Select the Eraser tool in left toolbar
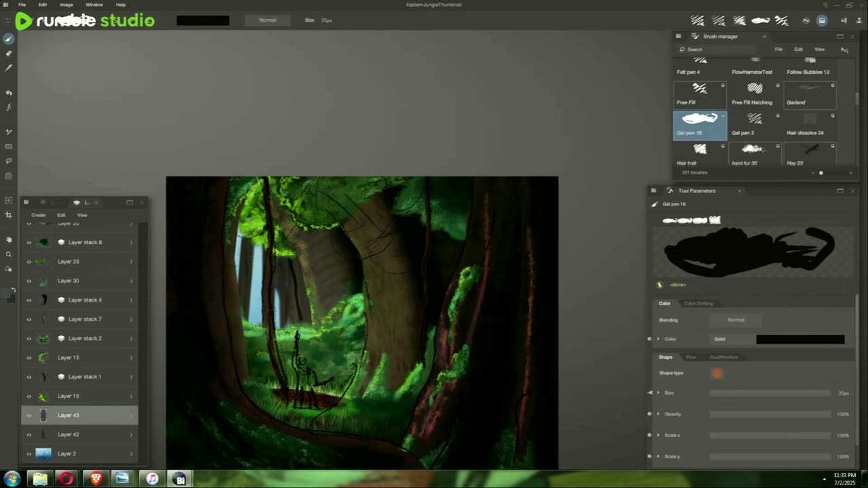868x488 pixels. [9, 53]
